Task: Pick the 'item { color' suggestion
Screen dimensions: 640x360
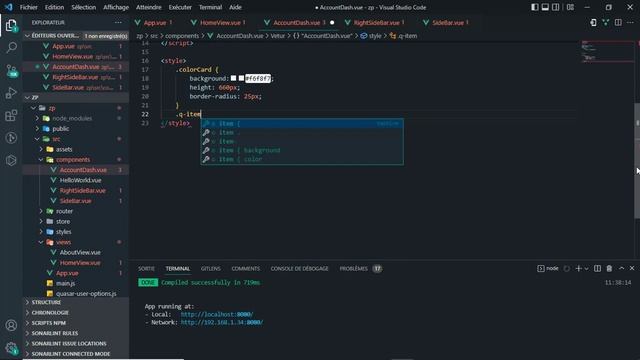Action: coord(302,159)
